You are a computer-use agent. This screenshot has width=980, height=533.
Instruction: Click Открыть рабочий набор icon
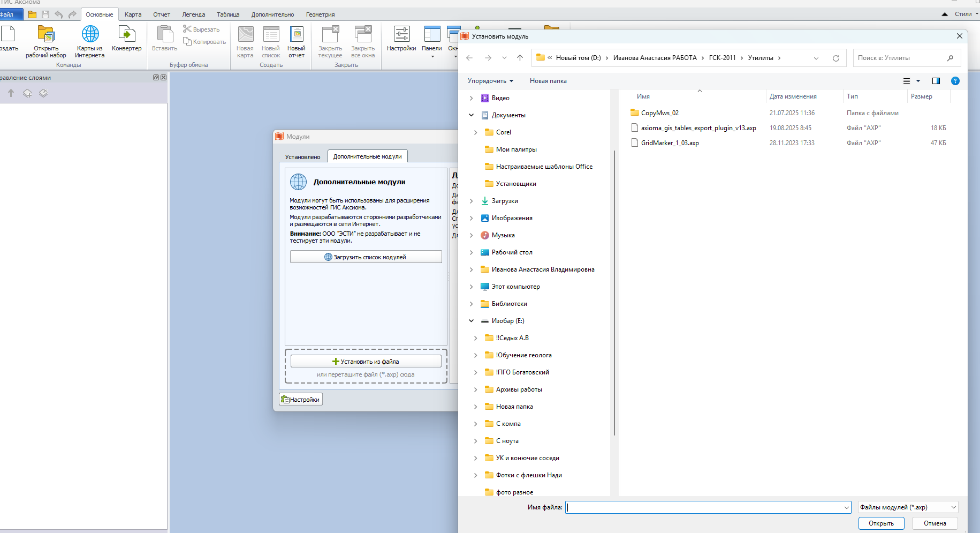point(46,35)
